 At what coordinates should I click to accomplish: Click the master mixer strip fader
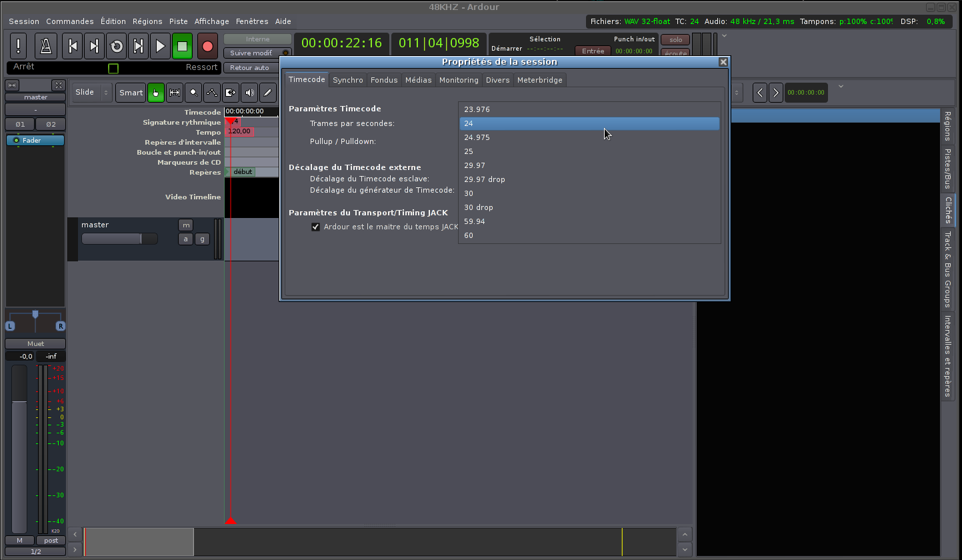click(20, 449)
